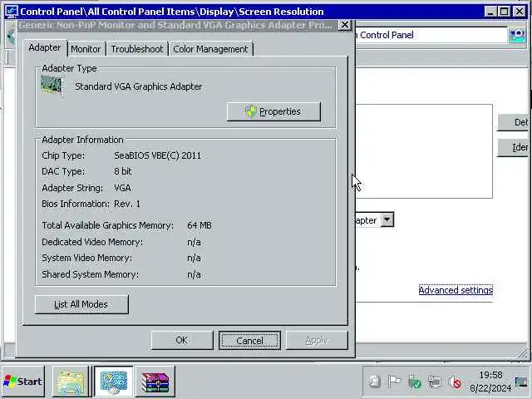Cancel the adapter properties dialog

tap(249, 340)
